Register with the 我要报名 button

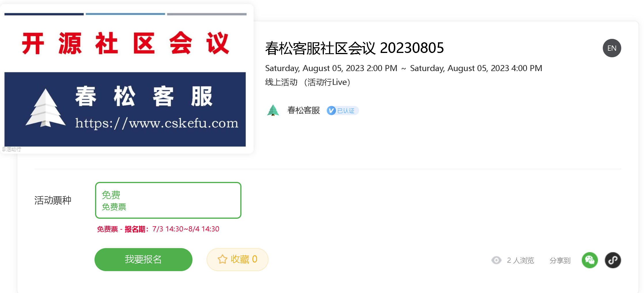click(x=143, y=260)
